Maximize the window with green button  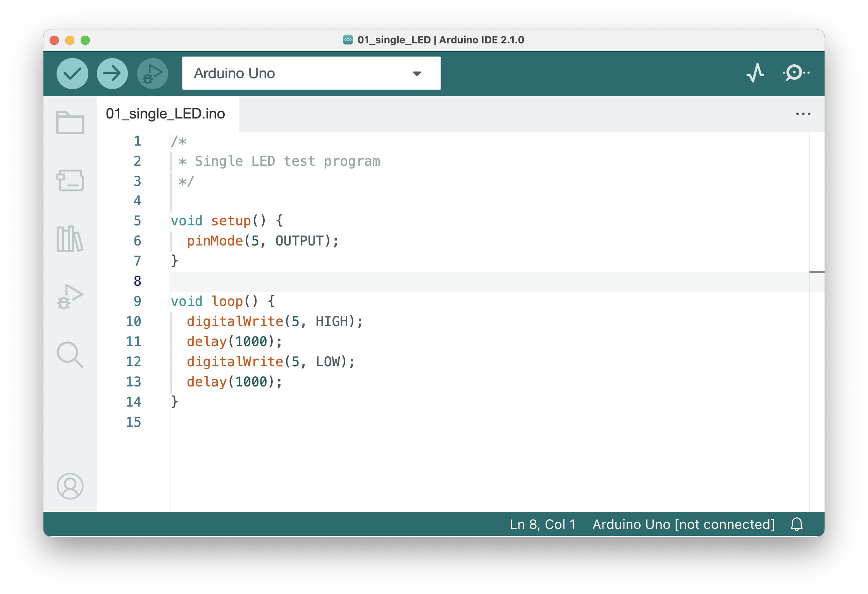pos(85,40)
